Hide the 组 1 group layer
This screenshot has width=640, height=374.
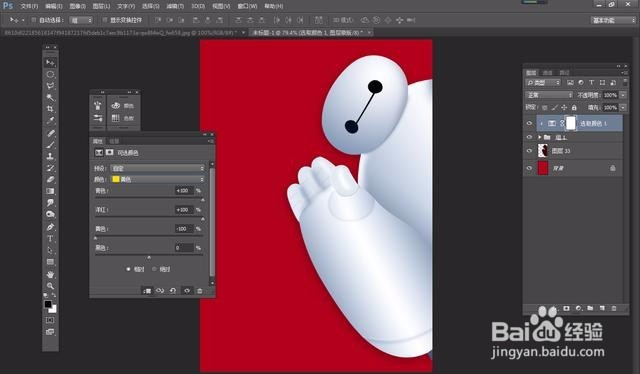529,137
